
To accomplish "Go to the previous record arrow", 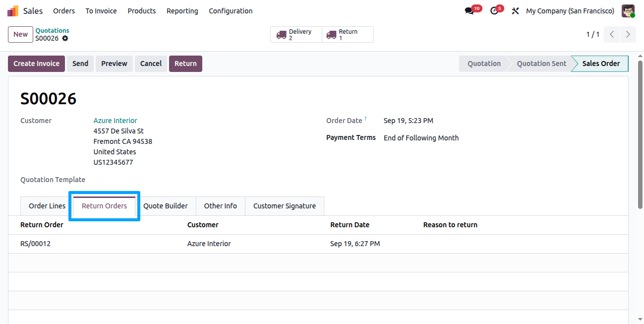I will [612, 35].
